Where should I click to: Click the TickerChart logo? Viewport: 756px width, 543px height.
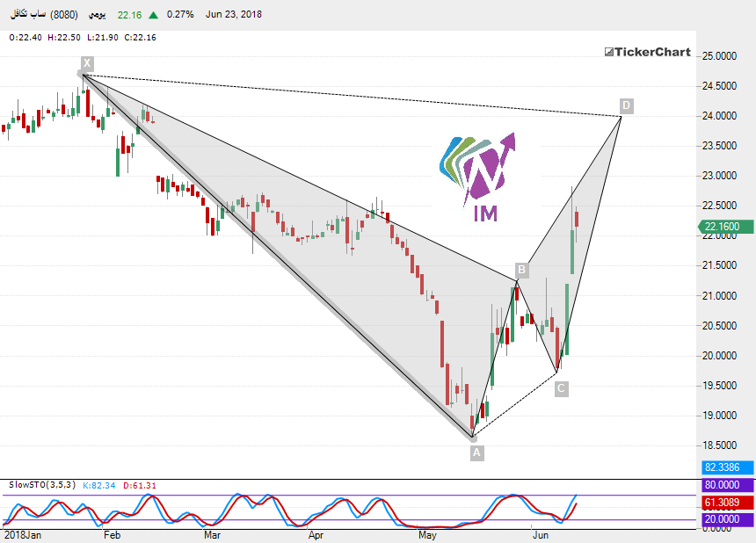coord(647,52)
